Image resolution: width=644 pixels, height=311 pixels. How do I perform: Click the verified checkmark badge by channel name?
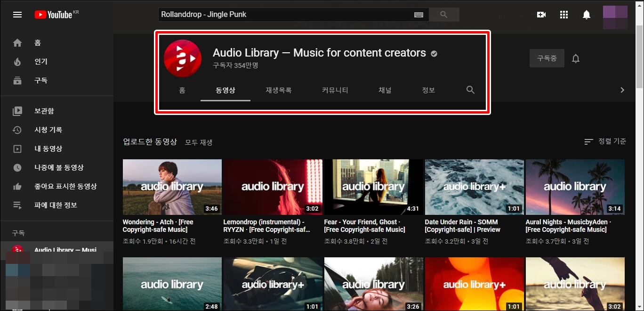pyautogui.click(x=434, y=54)
